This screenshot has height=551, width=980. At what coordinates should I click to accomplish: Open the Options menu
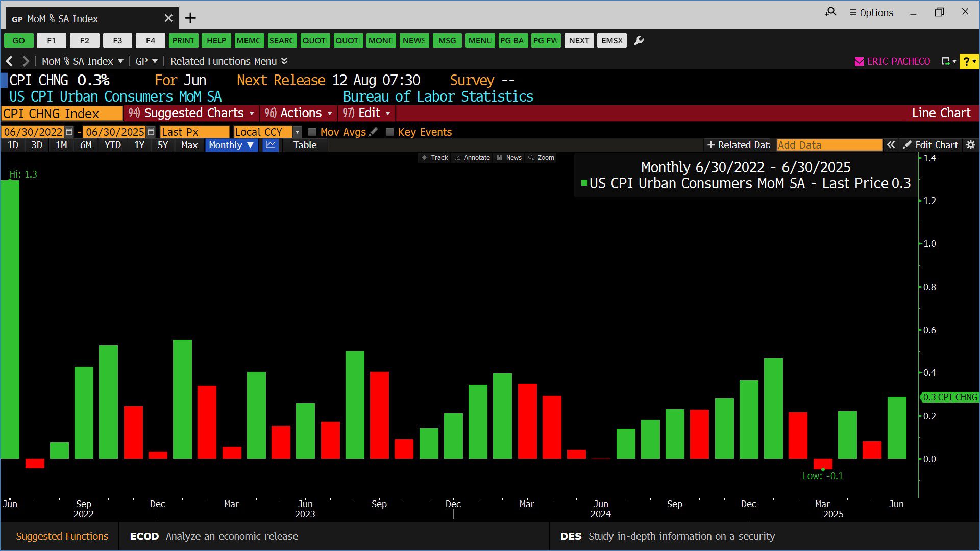point(871,13)
